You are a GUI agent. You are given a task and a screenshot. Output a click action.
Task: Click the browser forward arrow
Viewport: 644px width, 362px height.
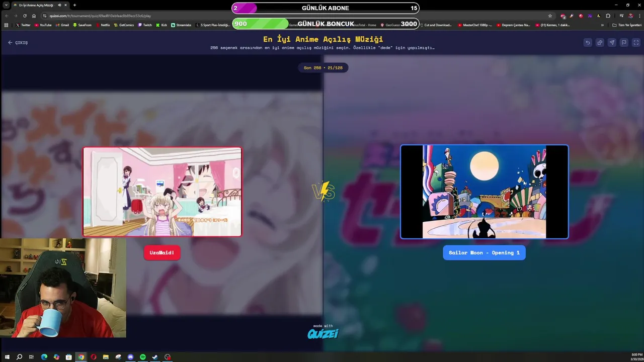16,16
